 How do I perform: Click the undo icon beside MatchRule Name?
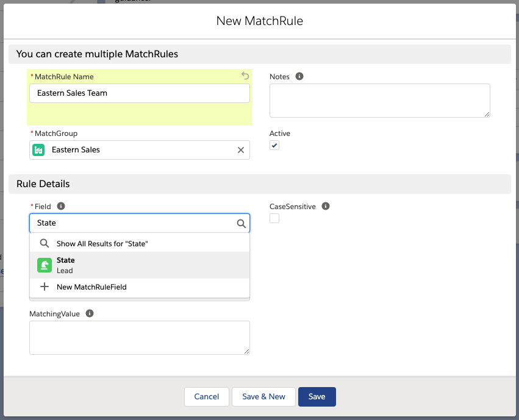[245, 76]
